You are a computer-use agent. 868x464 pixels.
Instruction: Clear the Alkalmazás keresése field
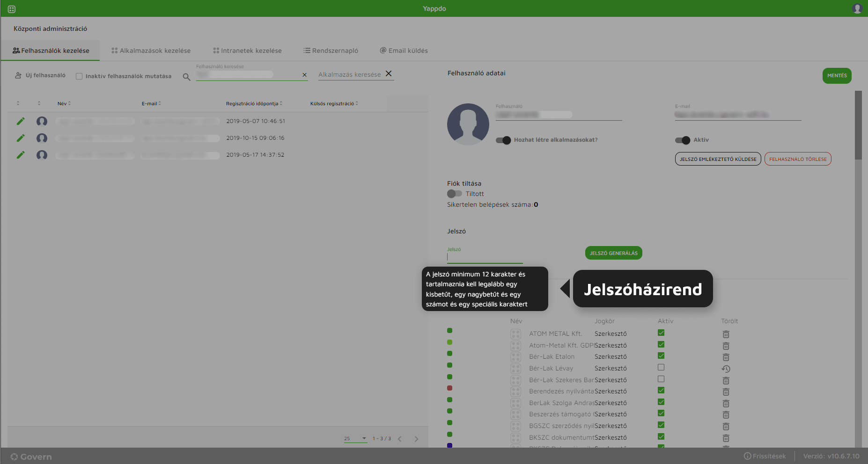coord(389,73)
